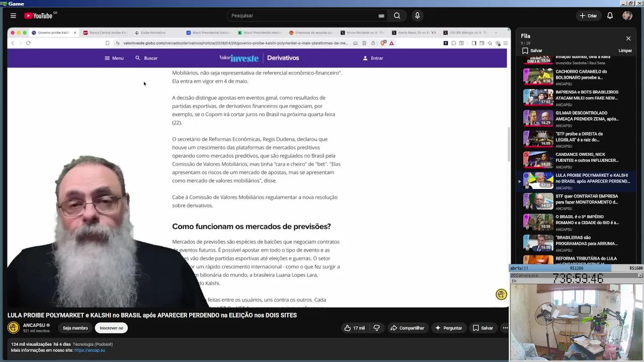Viewport: 644px width, 362px height.
Task: Open the ANCAPSU channel avatar
Action: point(14,328)
